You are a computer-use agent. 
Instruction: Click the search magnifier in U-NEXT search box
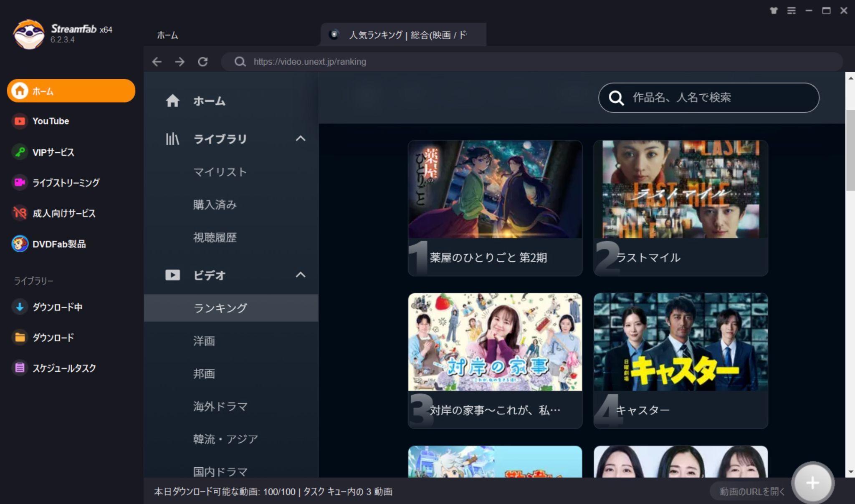616,98
